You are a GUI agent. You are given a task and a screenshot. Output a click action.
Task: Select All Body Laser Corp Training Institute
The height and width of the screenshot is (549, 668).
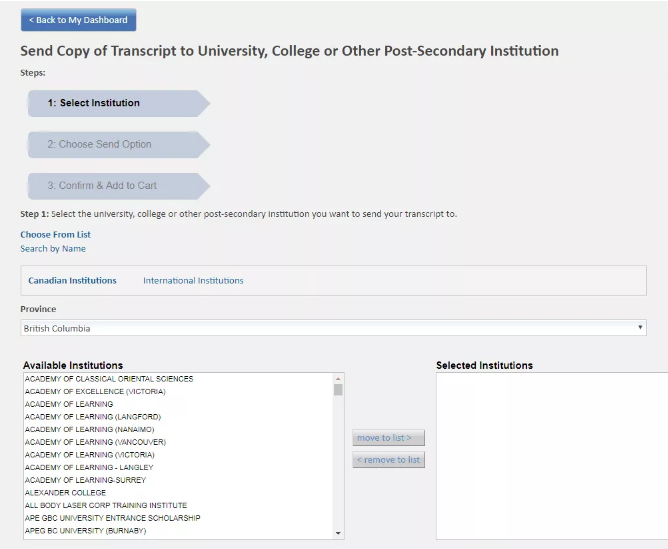[x=105, y=506]
